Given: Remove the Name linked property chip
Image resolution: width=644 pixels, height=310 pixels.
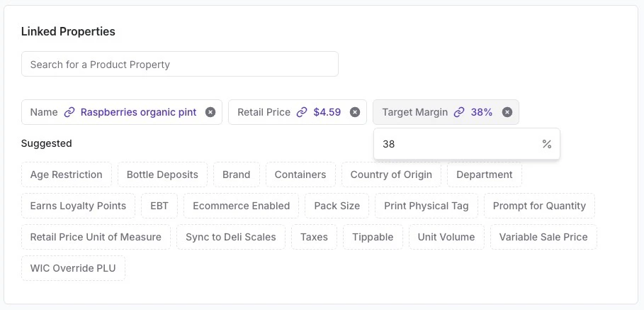Looking at the screenshot, I should 210,112.
